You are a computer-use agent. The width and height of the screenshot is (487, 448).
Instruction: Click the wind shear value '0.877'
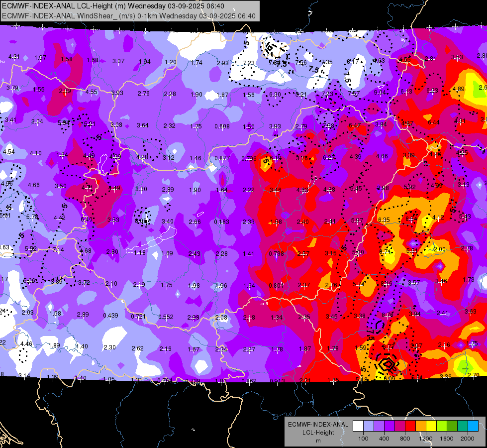coord(222,158)
